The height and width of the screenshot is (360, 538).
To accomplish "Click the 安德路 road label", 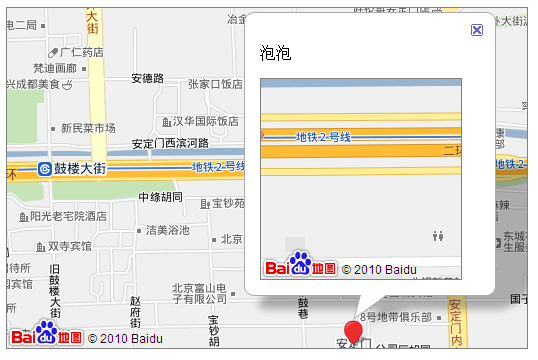I will click(148, 79).
